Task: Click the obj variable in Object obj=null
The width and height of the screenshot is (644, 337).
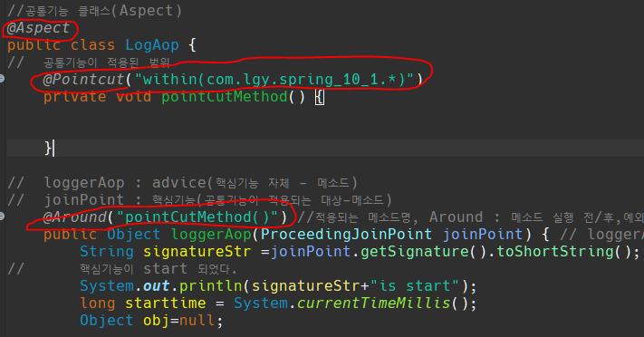Action: tap(156, 321)
